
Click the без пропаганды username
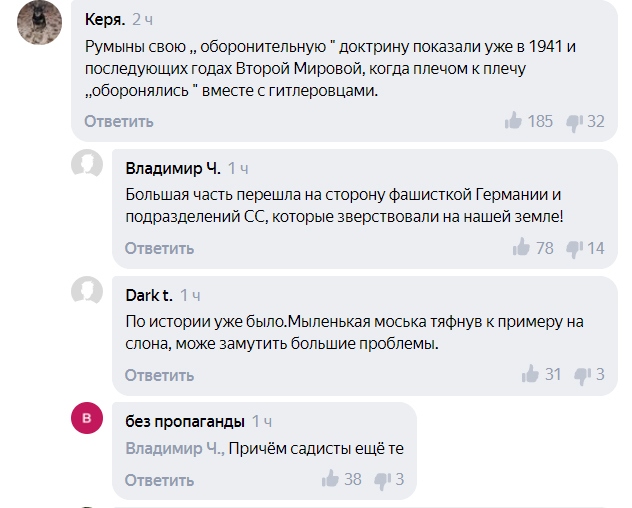pyautogui.click(x=185, y=421)
